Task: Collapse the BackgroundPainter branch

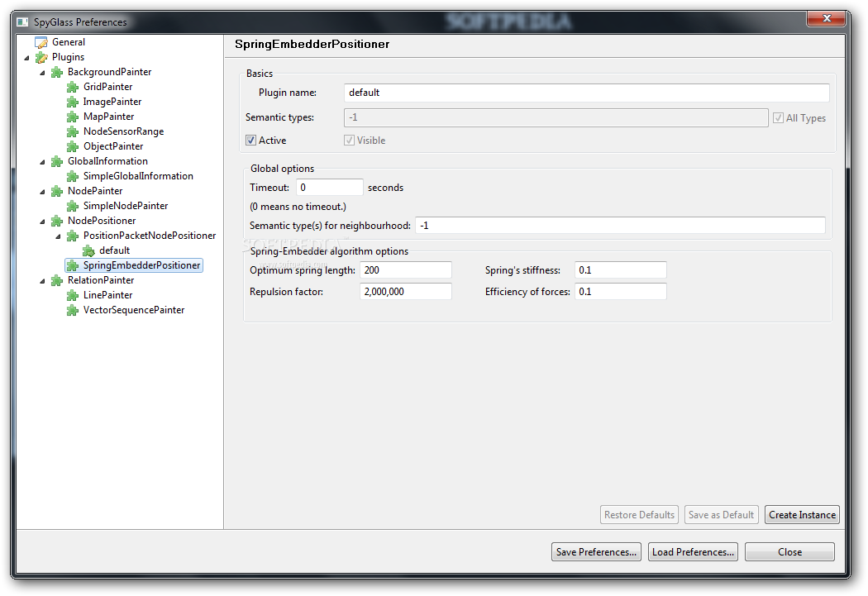Action: coord(42,73)
